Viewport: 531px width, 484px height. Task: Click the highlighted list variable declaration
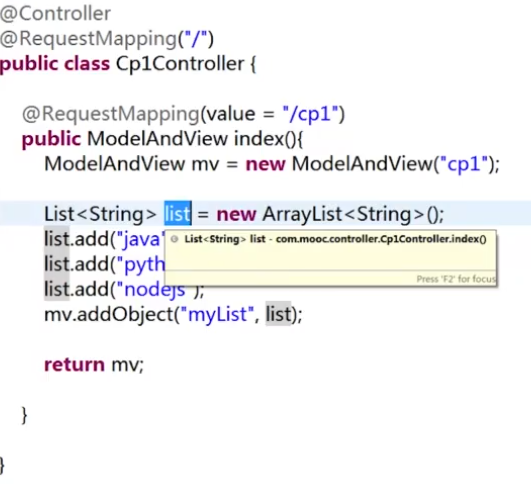178,214
